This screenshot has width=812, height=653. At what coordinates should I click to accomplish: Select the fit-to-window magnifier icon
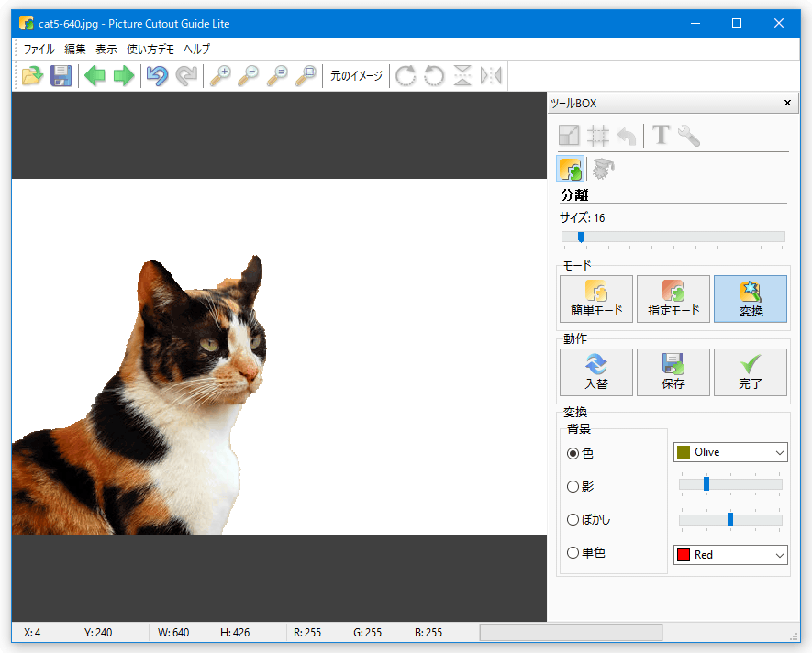(x=306, y=75)
